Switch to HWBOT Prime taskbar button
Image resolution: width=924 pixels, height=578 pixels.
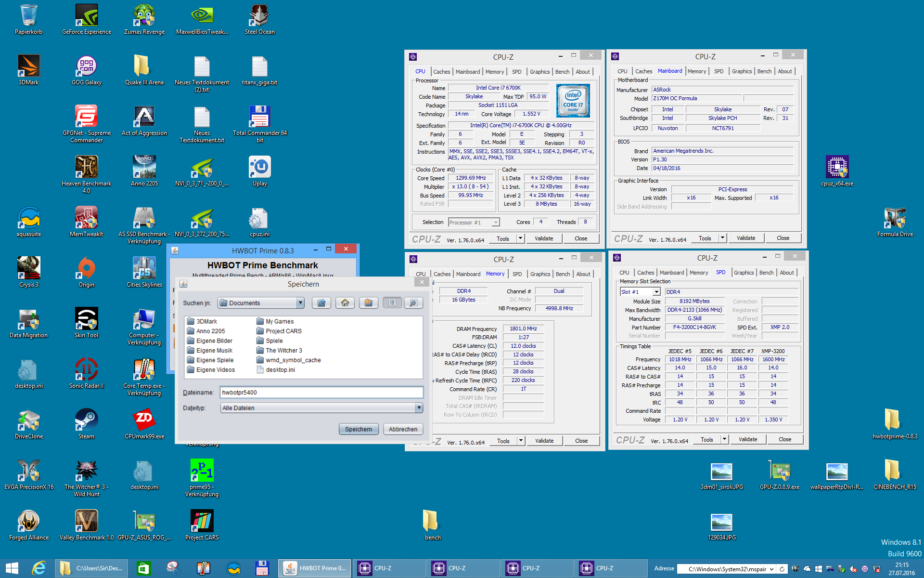315,568
